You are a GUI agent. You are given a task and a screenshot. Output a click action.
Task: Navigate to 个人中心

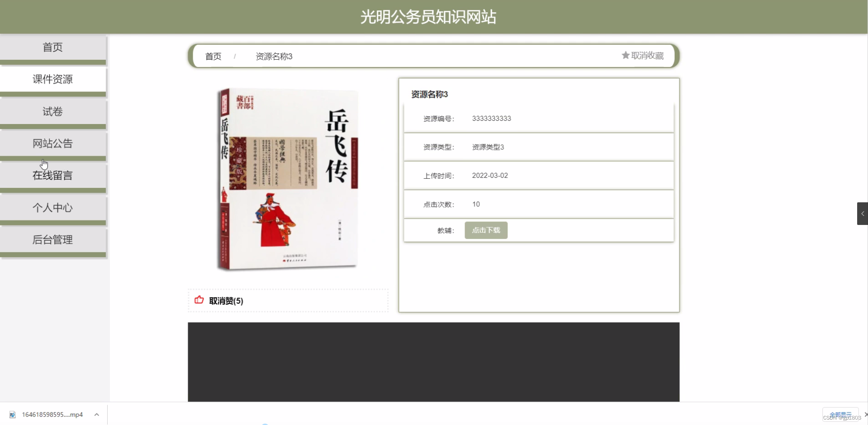(52, 208)
